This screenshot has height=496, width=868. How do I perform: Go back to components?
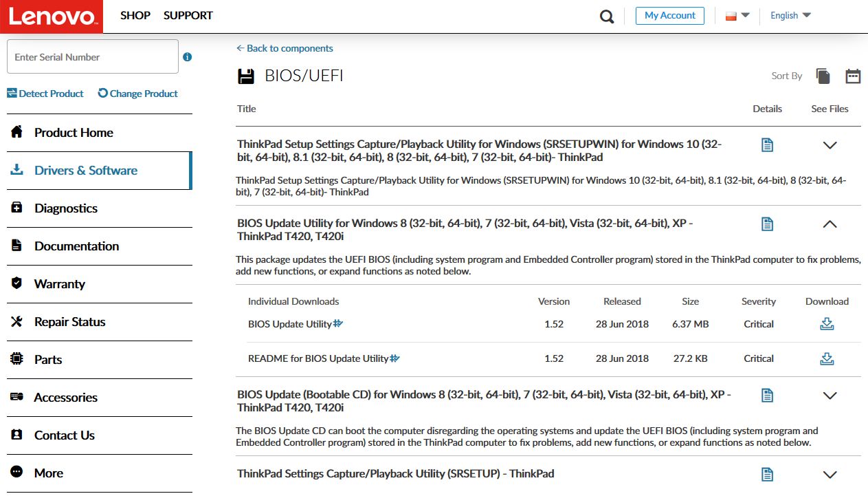[x=285, y=48]
